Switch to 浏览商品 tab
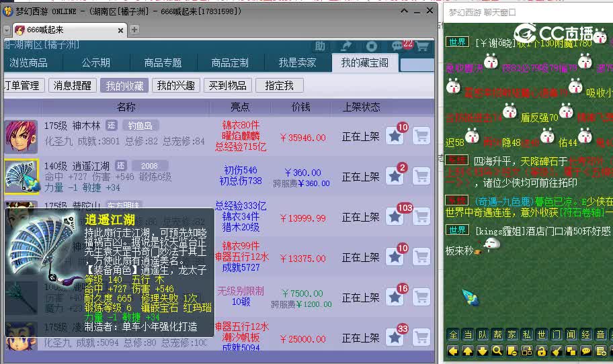613x364 pixels. [28, 63]
